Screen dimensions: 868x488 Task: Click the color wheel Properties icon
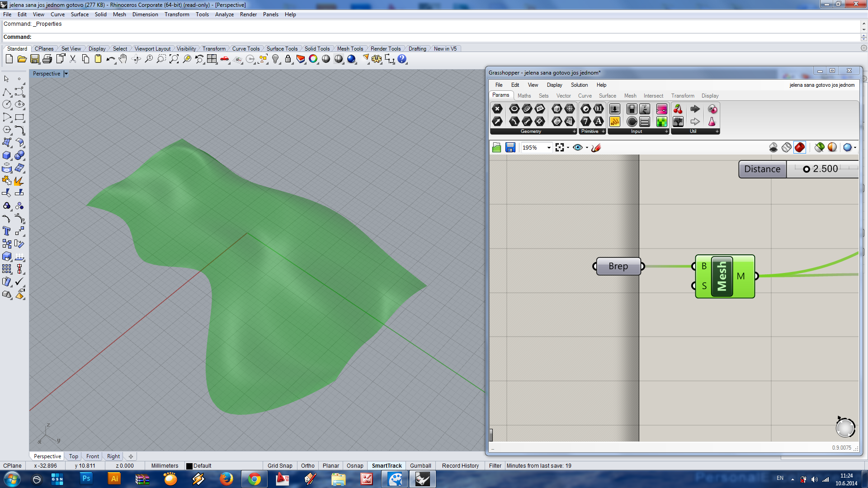coord(313,59)
